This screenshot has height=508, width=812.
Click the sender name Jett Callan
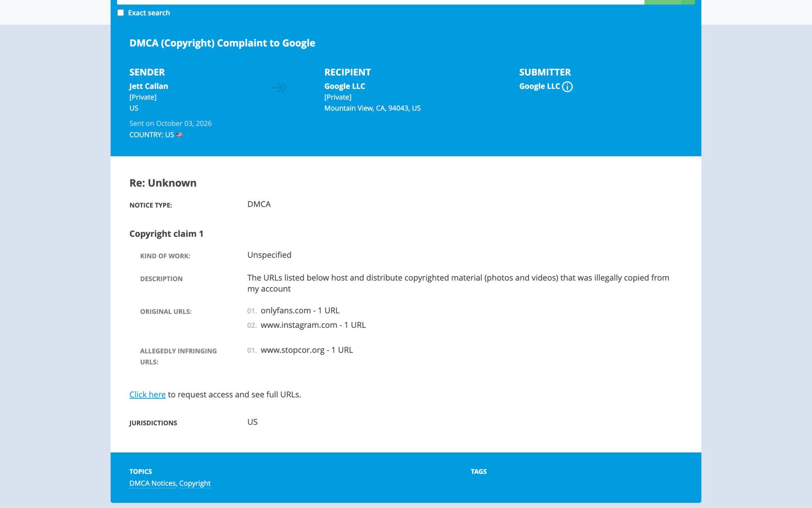(x=149, y=86)
